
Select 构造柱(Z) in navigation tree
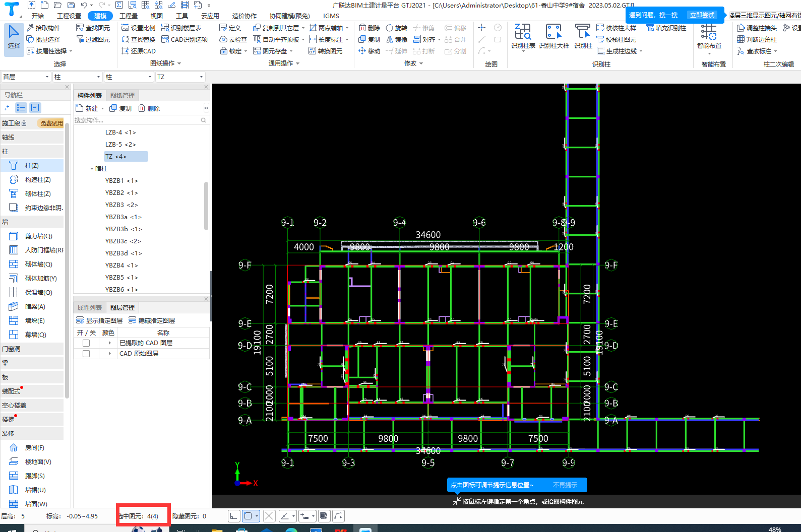pyautogui.click(x=32, y=179)
